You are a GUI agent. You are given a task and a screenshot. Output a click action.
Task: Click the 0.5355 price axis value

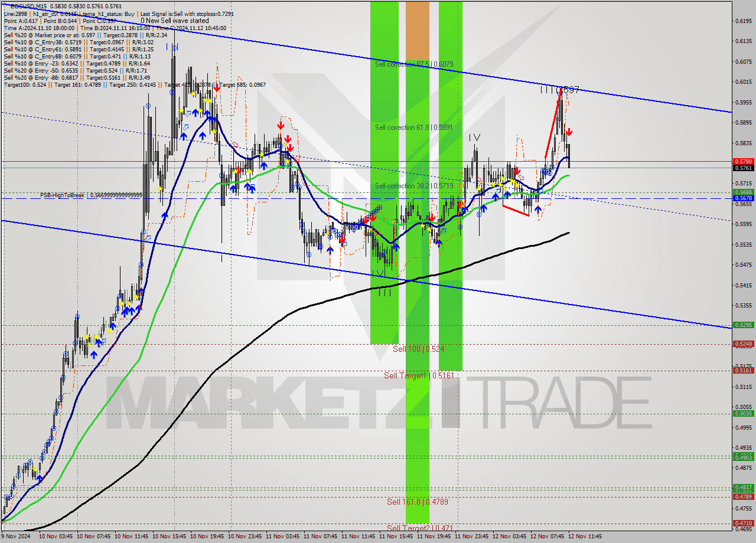[x=744, y=306]
